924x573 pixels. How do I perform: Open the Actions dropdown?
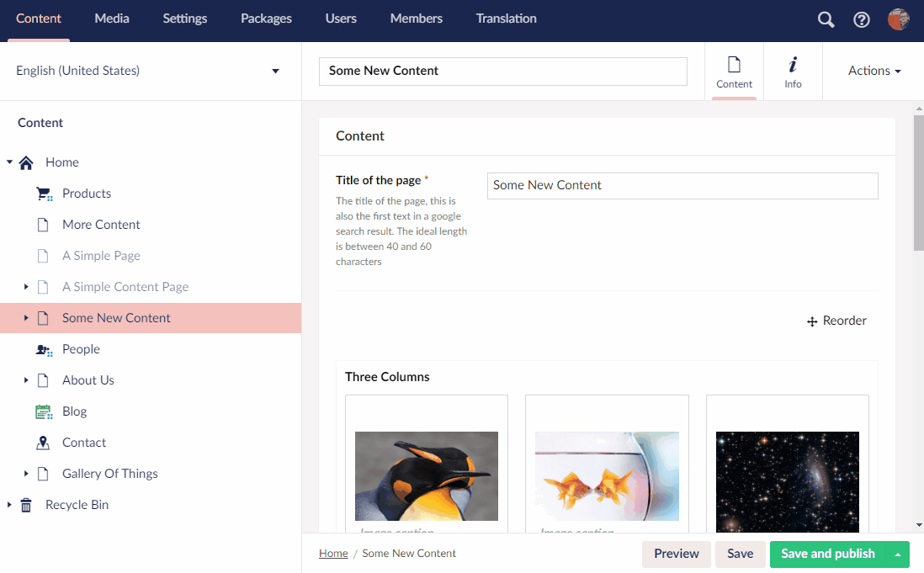(x=874, y=71)
